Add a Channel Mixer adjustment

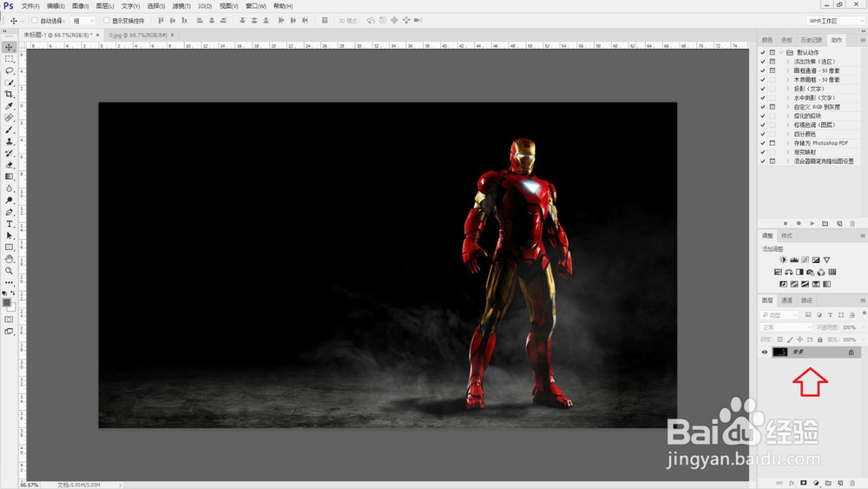821,272
